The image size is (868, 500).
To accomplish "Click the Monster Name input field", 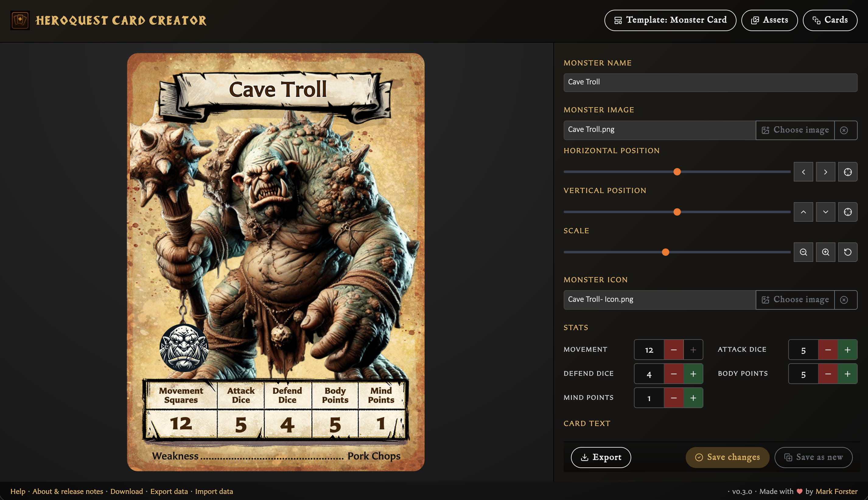I will [x=710, y=83].
